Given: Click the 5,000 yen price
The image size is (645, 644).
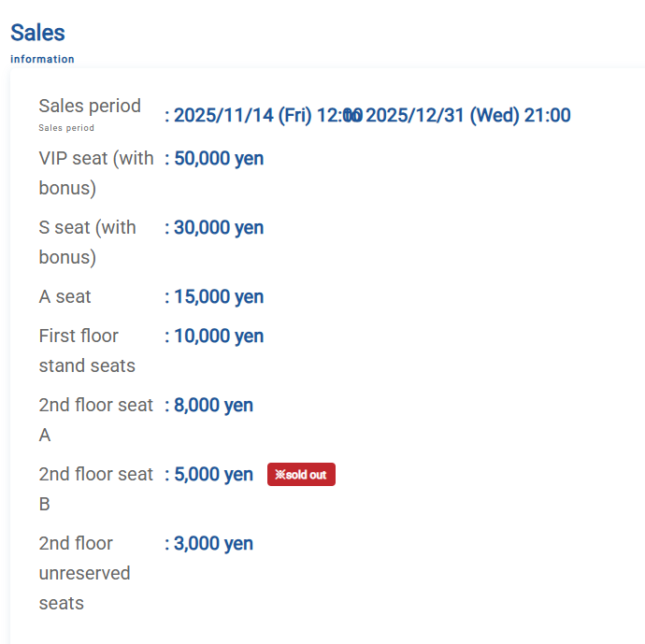Looking at the screenshot, I should point(213,475).
